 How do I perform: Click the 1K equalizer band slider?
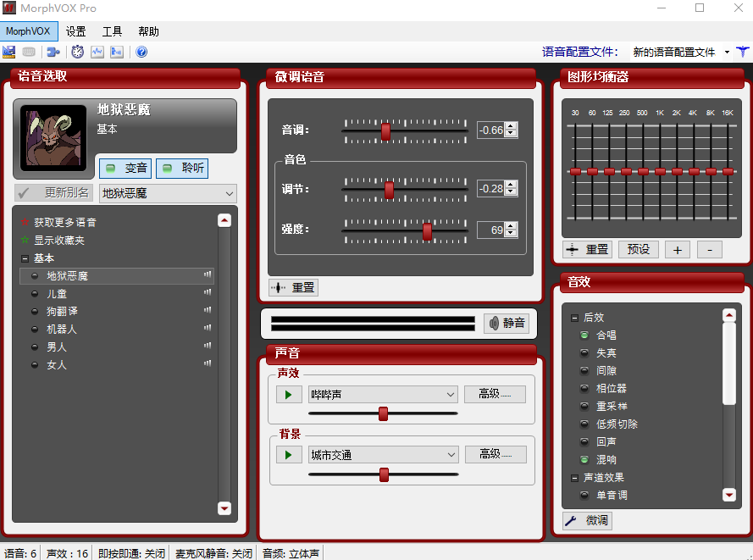[x=661, y=171]
